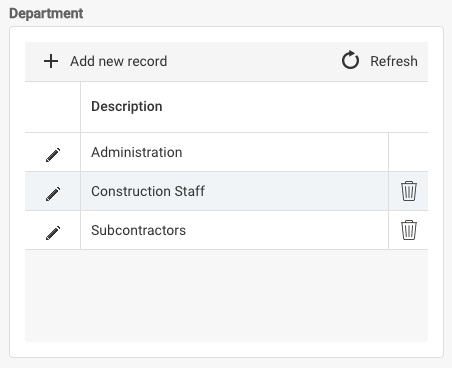Click the empty grid area below Subcontractors

(226, 296)
